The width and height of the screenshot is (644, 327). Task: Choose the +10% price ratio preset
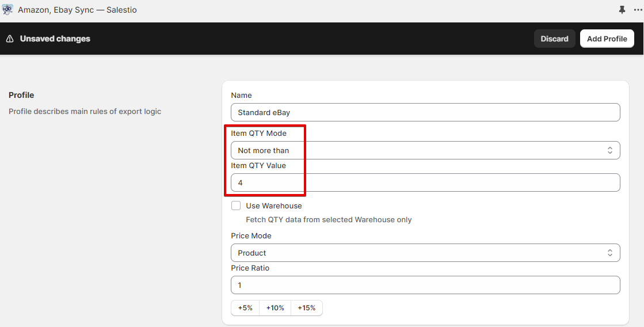pyautogui.click(x=275, y=308)
